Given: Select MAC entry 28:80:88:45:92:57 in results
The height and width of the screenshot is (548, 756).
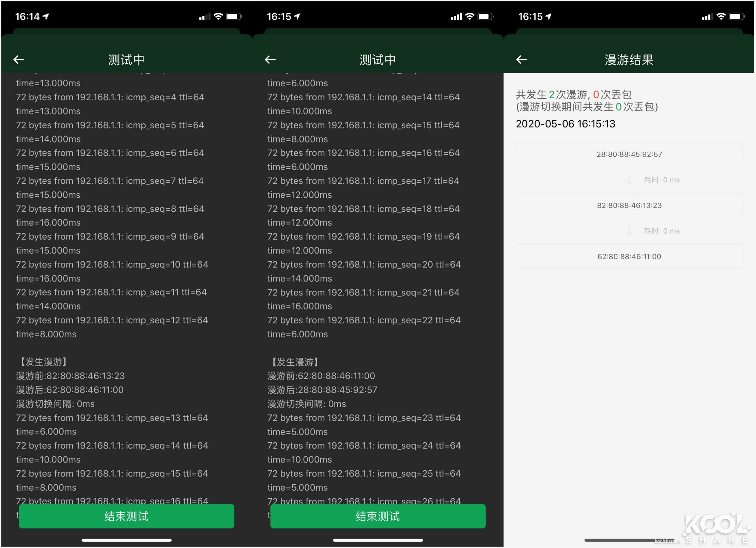Looking at the screenshot, I should (629, 154).
